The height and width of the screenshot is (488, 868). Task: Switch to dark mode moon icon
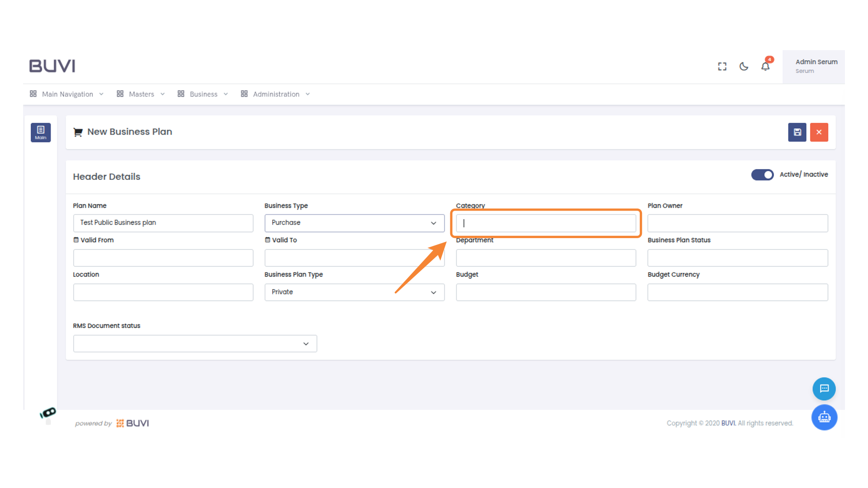tap(744, 66)
